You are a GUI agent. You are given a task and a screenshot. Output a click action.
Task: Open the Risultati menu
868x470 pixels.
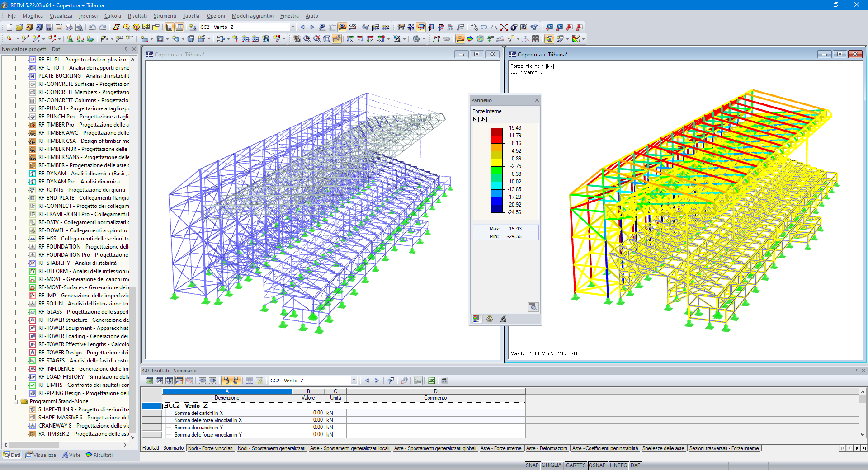[137, 16]
